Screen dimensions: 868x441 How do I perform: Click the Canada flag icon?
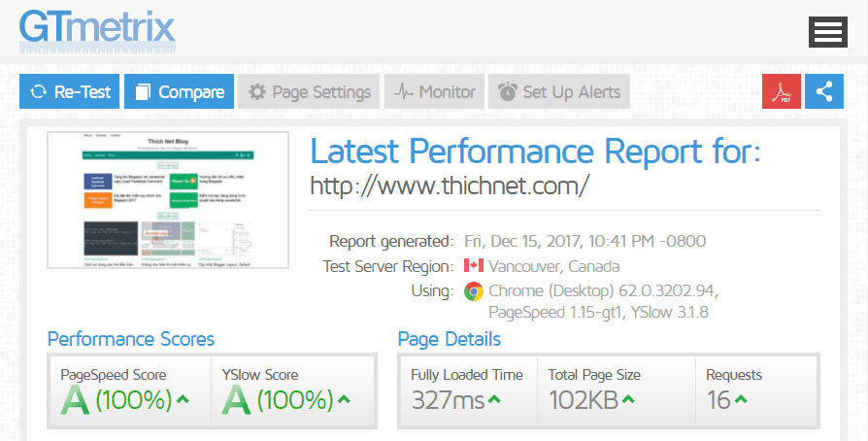[474, 265]
